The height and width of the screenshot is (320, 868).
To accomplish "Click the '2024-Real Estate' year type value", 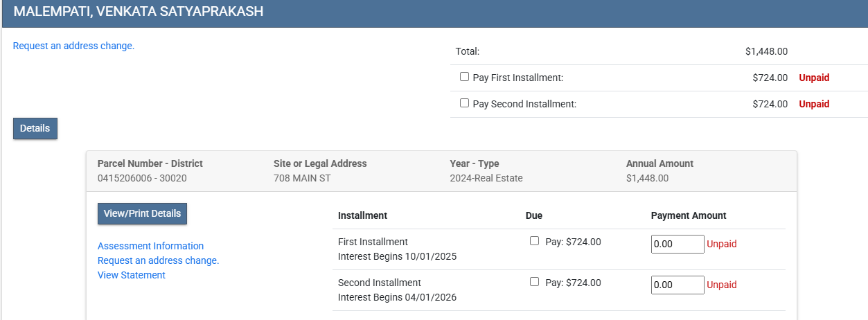I will [486, 178].
